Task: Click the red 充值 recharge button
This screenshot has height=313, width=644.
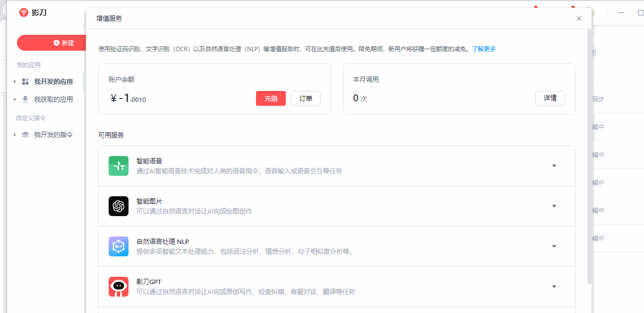Action: [271, 98]
